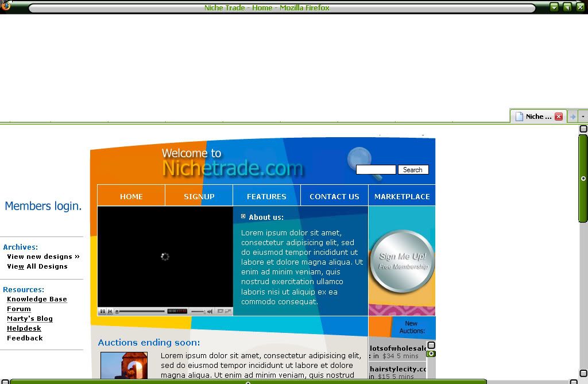This screenshot has height=384, width=588.
Task: Mute the video using speaker icon
Action: click(x=210, y=311)
